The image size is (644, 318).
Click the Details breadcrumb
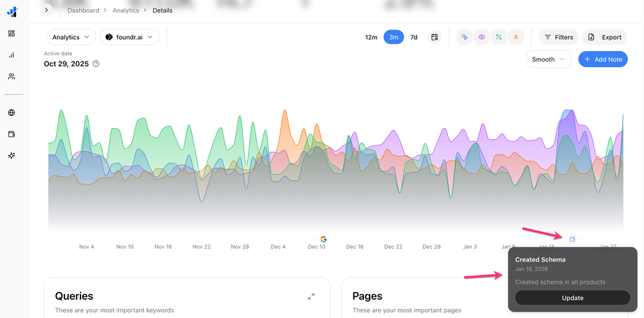pos(162,10)
